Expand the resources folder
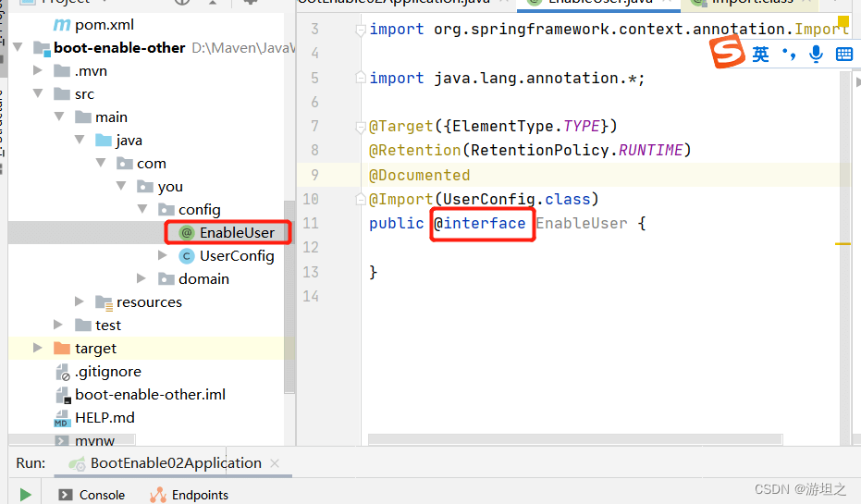Screen dimensions: 861x504 pyautogui.click(x=80, y=301)
